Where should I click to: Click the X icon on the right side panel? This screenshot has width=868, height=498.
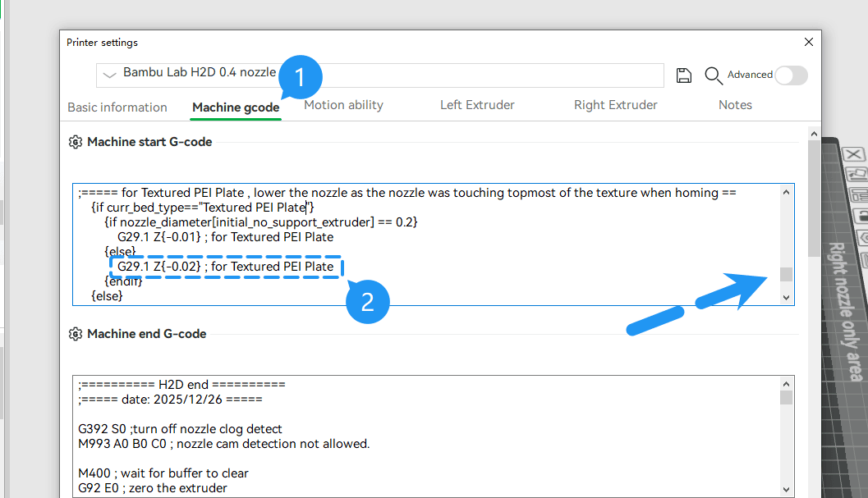[x=853, y=154]
